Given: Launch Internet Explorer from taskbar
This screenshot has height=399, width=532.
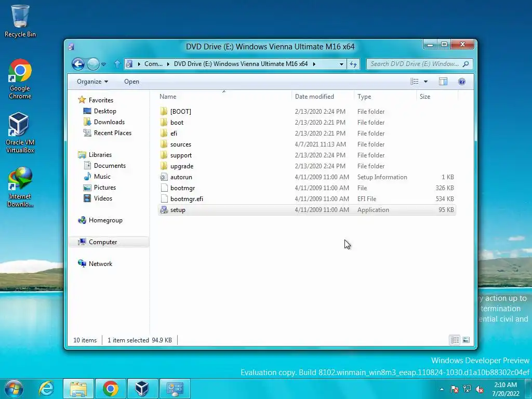Looking at the screenshot, I should point(46,389).
